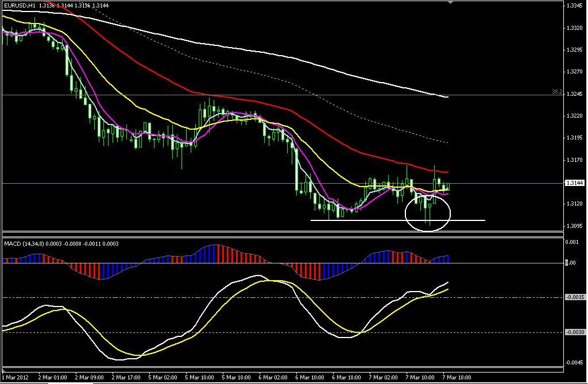Click the 2 Mar 01:00 time label

[52, 377]
